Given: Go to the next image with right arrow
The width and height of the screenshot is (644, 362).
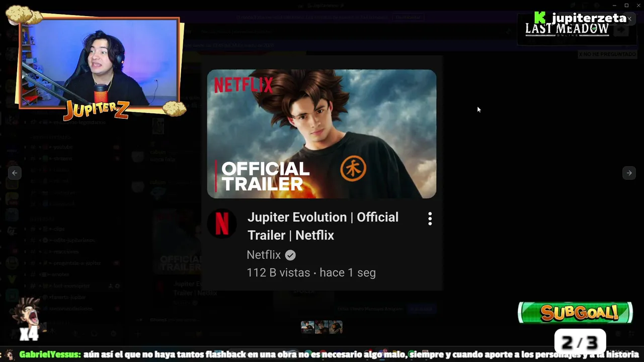Looking at the screenshot, I should [629, 173].
